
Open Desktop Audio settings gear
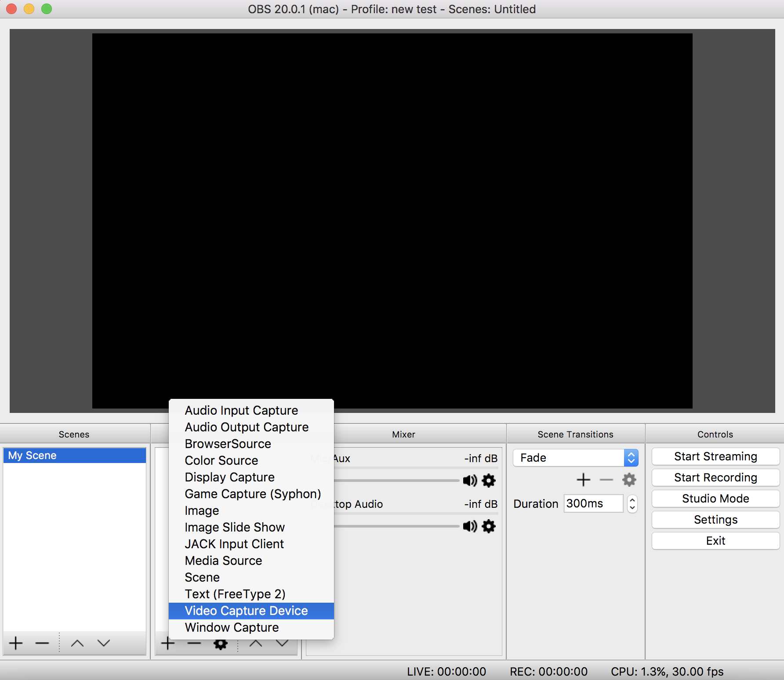489,526
